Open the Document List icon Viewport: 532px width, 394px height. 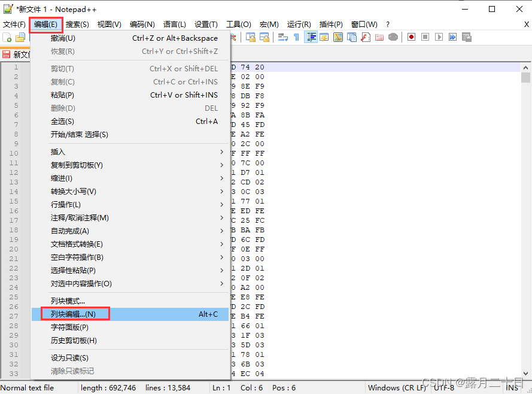352,37
